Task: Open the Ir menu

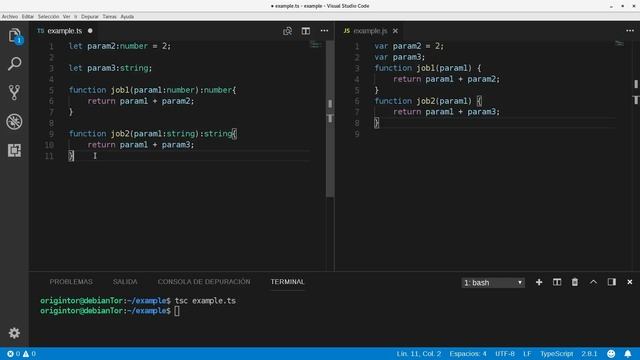Action: click(x=76, y=17)
